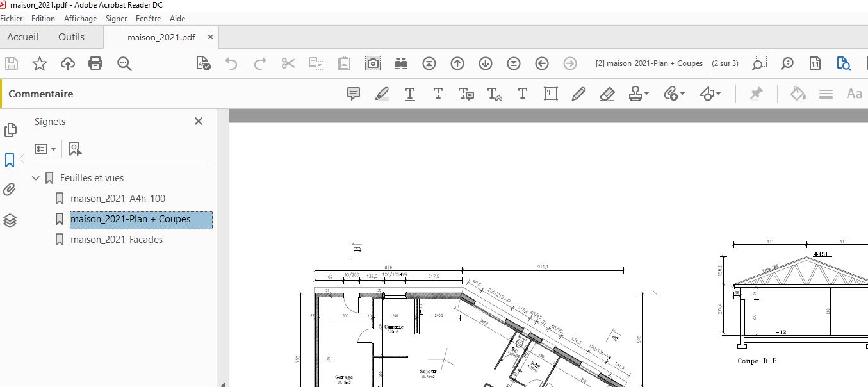868x387 pixels.
Task: Open the Attachments paperclip panel
Action: (x=10, y=190)
